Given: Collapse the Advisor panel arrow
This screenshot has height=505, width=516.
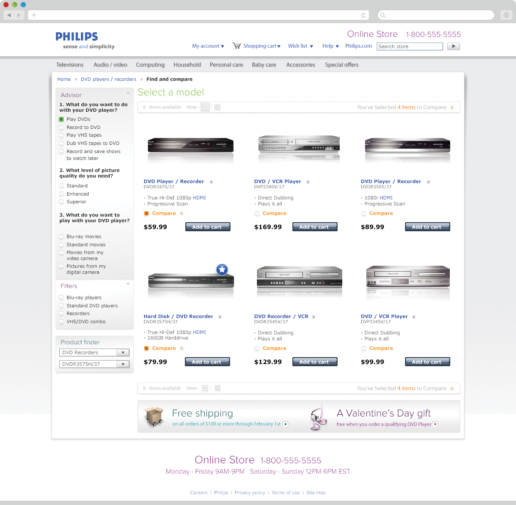Looking at the screenshot, I should 128,93.
